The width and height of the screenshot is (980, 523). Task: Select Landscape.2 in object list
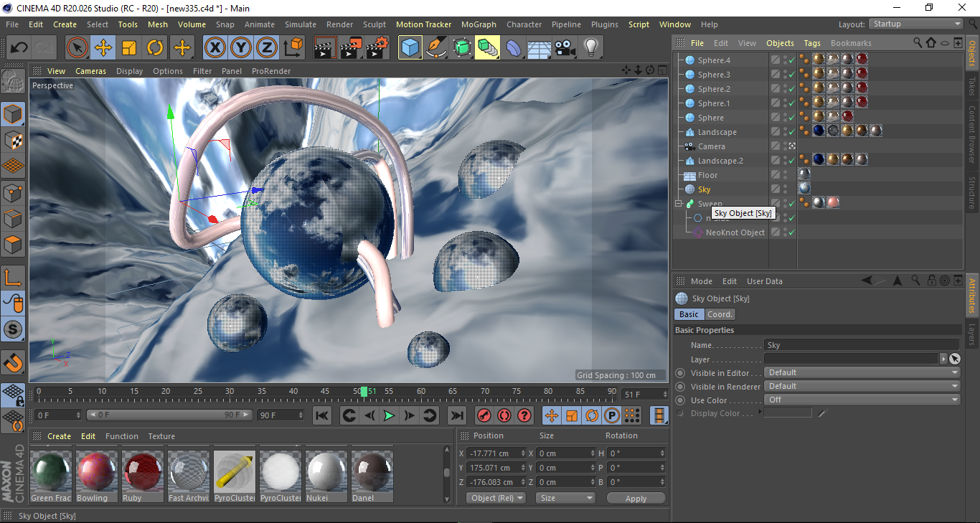pyautogui.click(x=720, y=161)
